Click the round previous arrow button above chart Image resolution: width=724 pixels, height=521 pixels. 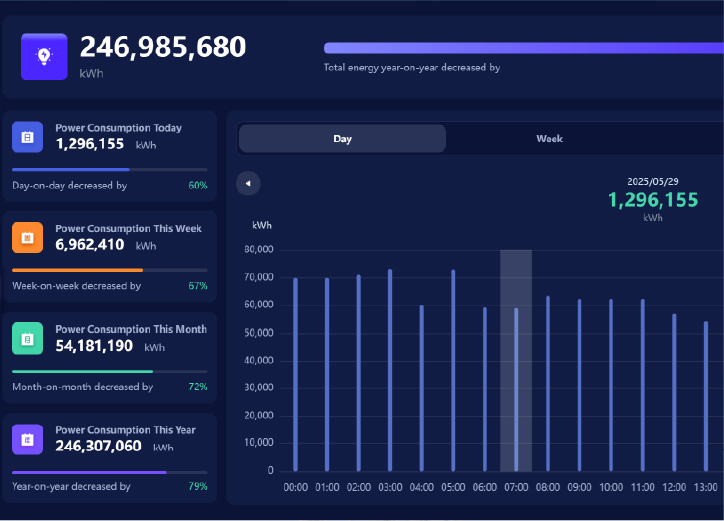(248, 183)
